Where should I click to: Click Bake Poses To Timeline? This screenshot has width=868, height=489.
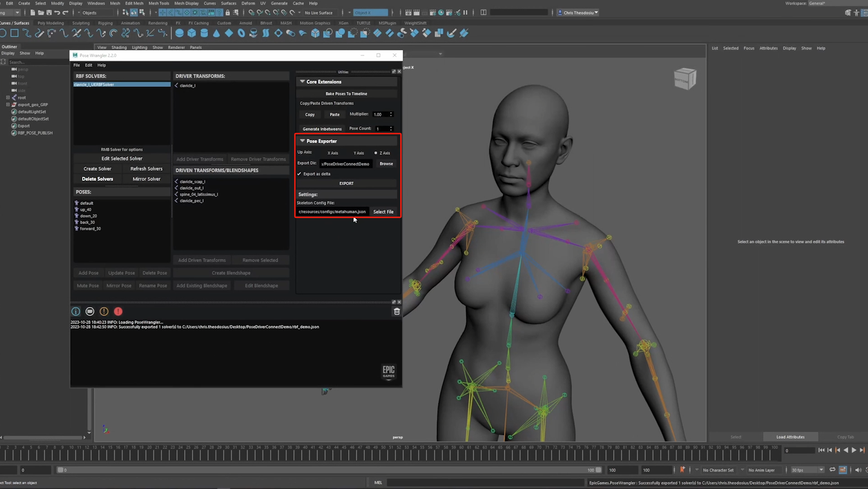click(x=346, y=93)
